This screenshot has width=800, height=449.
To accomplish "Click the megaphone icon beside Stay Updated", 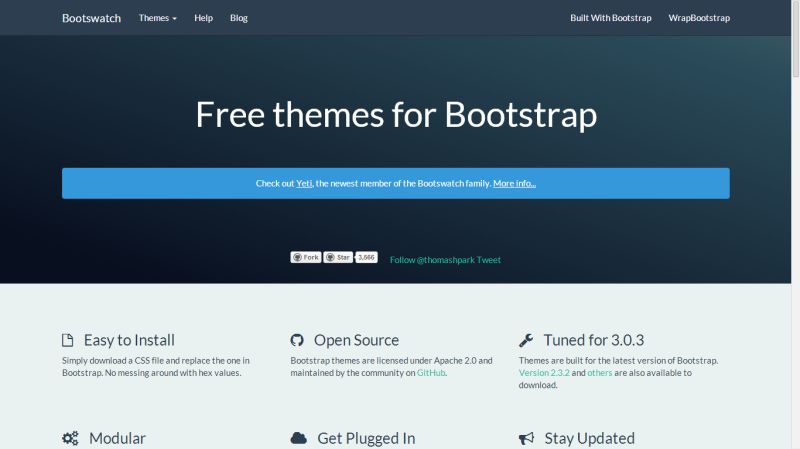I will pyautogui.click(x=527, y=438).
